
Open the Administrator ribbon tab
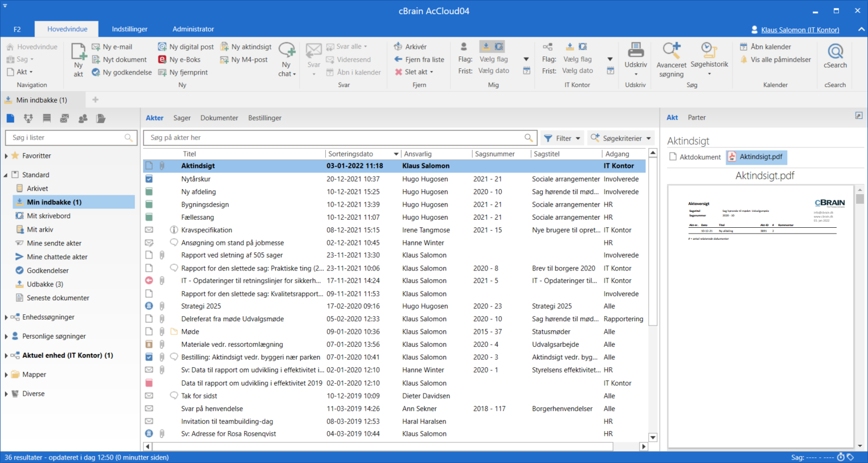point(193,29)
